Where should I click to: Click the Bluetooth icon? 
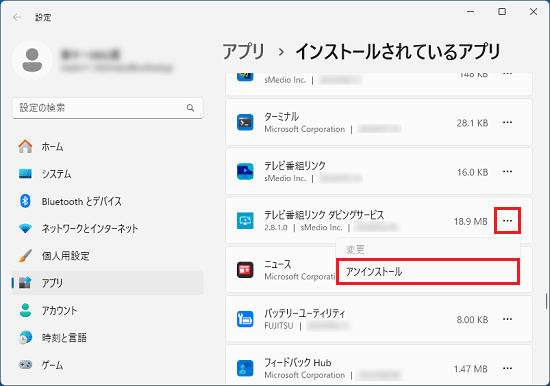tap(25, 201)
